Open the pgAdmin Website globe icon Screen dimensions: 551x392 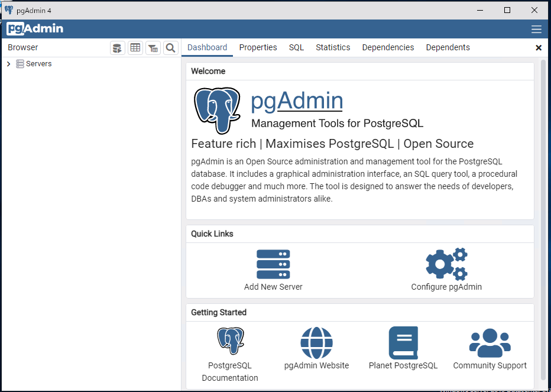pos(316,341)
